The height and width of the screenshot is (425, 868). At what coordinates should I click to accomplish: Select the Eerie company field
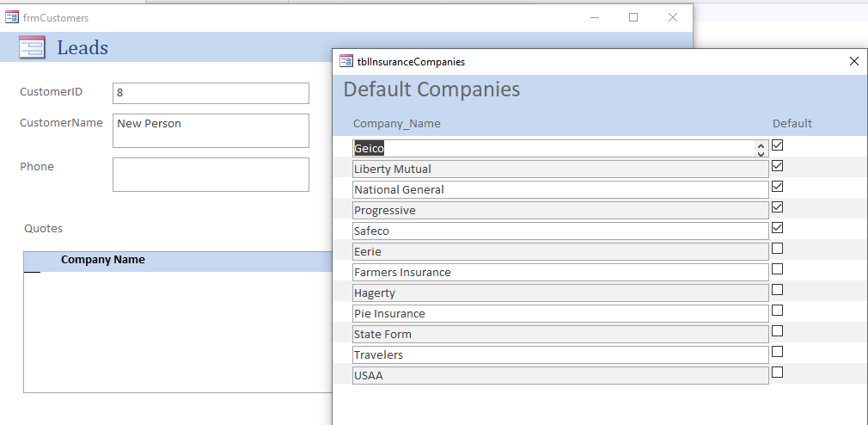[x=560, y=251]
